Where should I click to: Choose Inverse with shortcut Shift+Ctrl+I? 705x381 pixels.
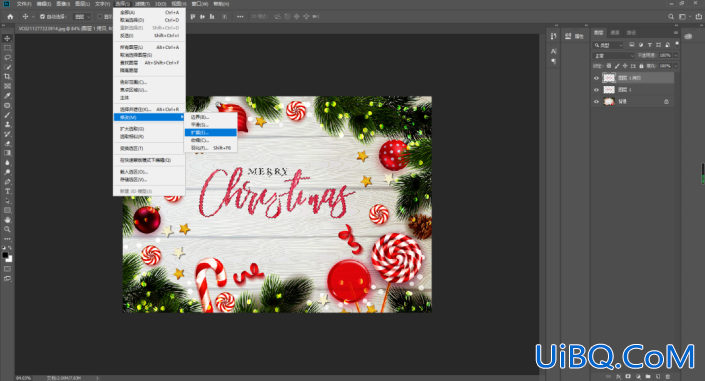pos(149,35)
